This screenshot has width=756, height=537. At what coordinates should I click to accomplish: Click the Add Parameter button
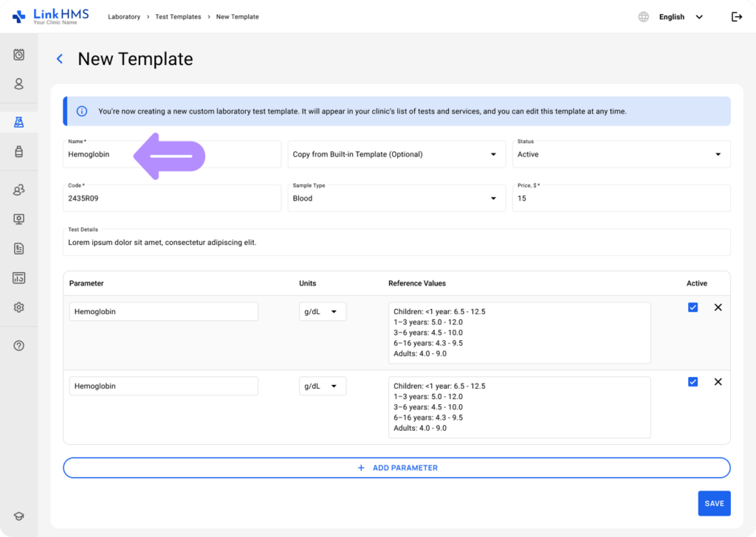396,468
